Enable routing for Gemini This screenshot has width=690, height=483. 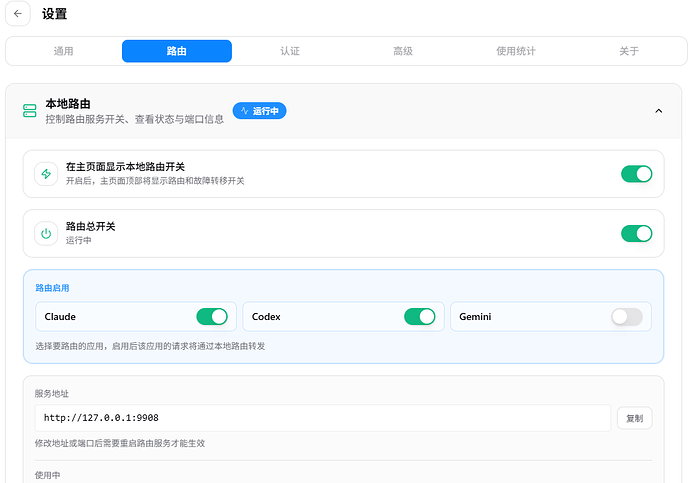627,317
